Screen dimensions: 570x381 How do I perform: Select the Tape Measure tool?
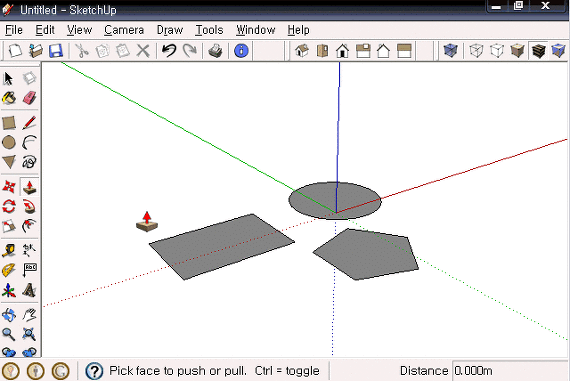(9, 250)
